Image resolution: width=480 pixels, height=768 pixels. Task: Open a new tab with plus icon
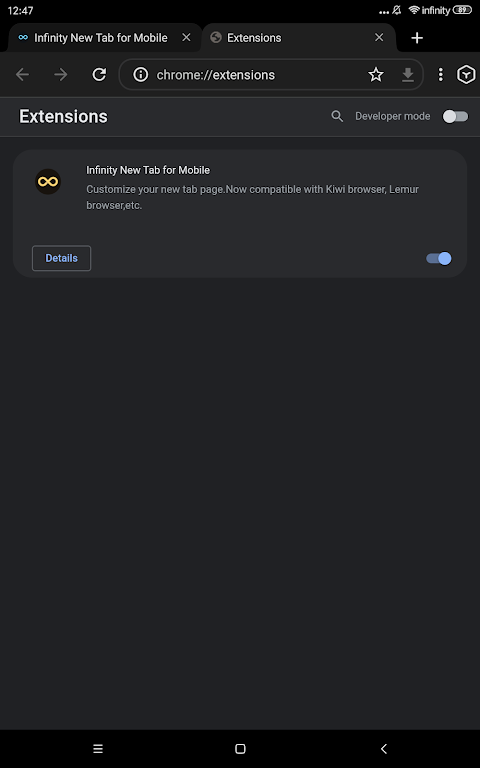coord(417,38)
